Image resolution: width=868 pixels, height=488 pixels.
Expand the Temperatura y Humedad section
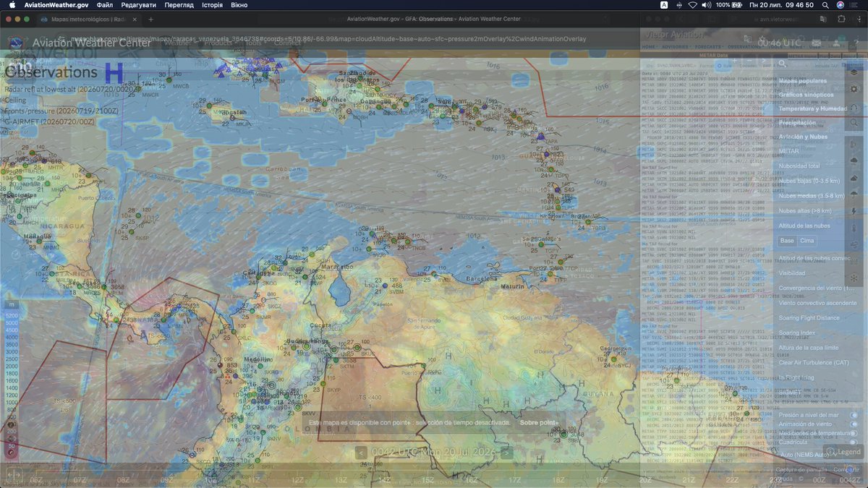(x=812, y=108)
